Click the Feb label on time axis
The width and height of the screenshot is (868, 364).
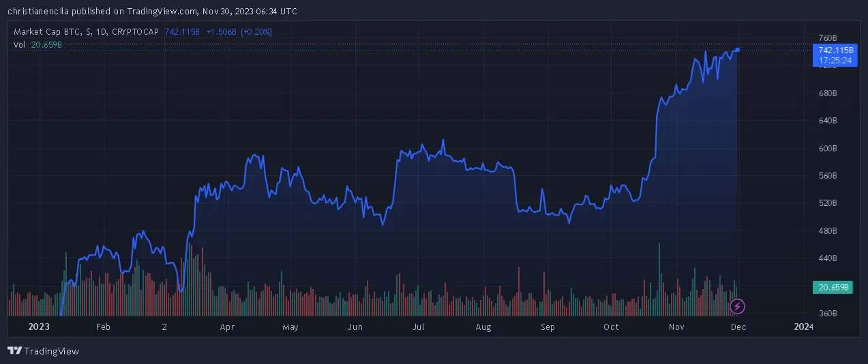pyautogui.click(x=102, y=327)
